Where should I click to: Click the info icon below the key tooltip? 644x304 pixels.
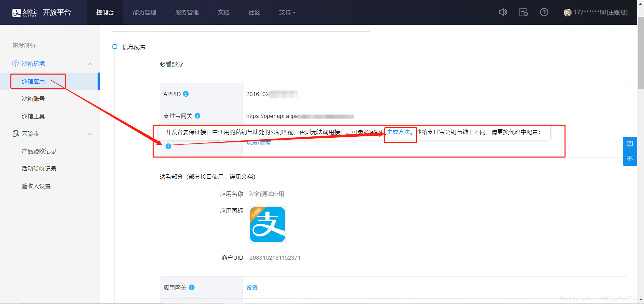click(x=168, y=146)
